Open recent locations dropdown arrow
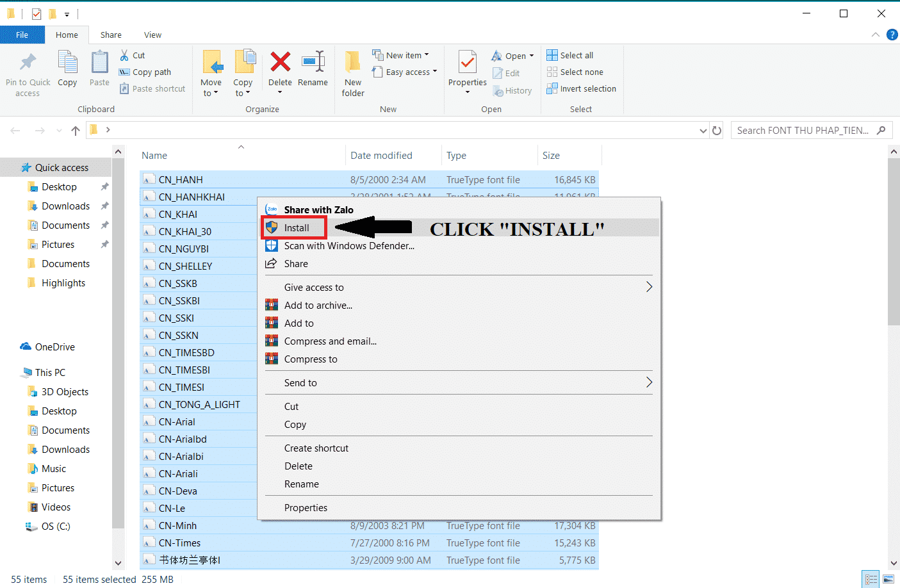Viewport: 900px width, 588px height. point(59,131)
